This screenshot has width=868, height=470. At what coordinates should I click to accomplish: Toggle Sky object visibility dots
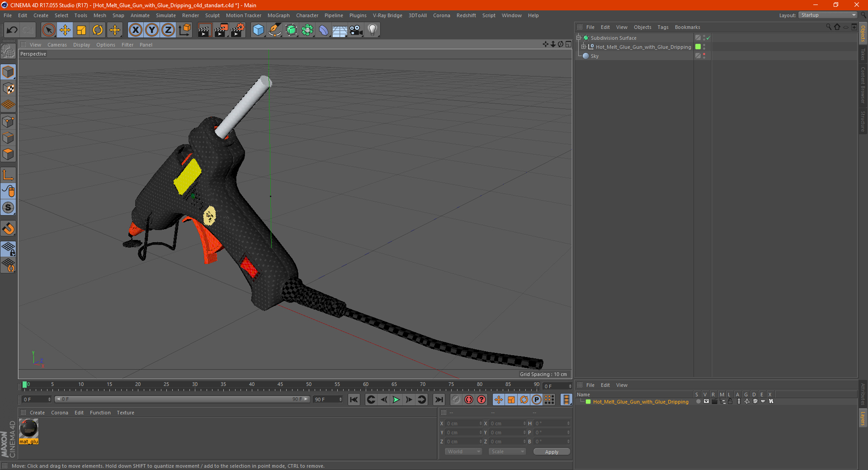[x=704, y=56]
